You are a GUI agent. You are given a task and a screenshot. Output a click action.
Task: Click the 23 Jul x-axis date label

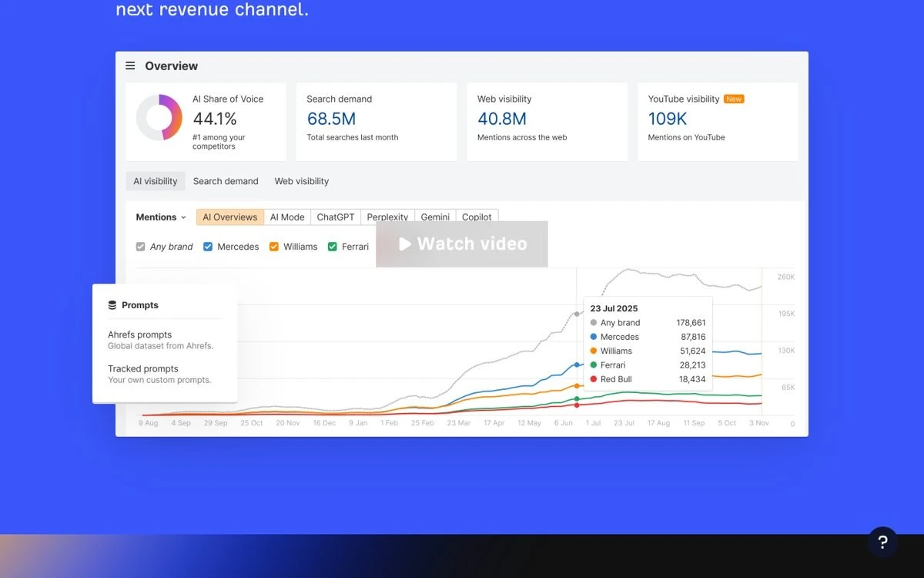(x=624, y=423)
